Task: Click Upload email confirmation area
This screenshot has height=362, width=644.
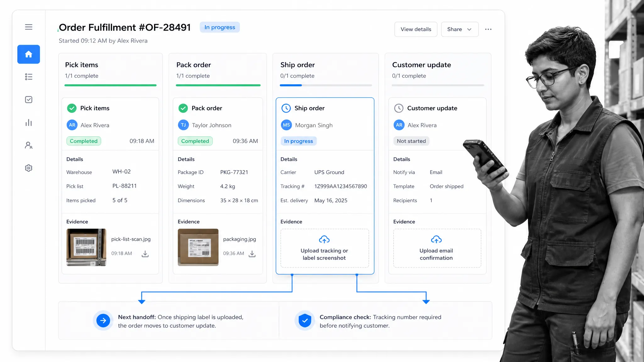Action: click(x=437, y=248)
